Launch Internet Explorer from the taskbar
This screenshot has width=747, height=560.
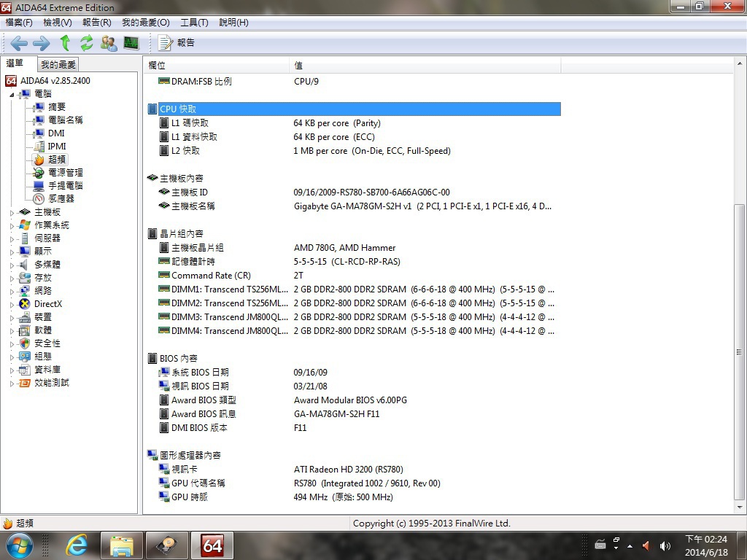tap(76, 545)
